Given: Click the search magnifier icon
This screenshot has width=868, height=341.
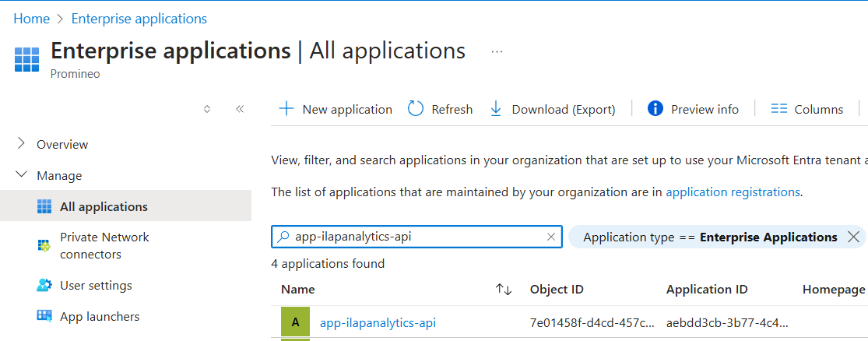Looking at the screenshot, I should [283, 237].
